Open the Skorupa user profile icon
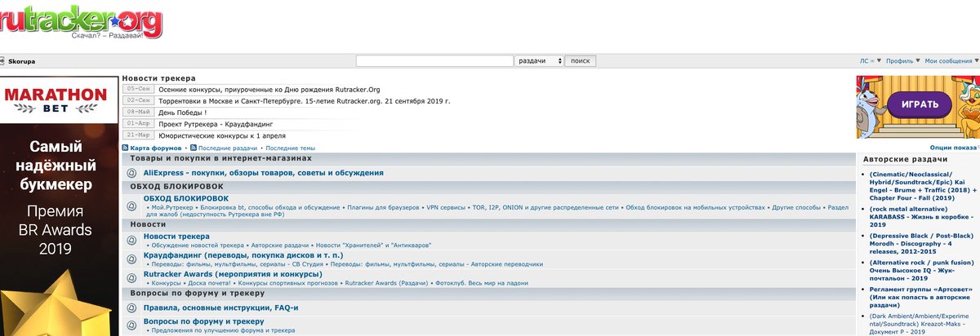980x336 pixels. point(3,61)
